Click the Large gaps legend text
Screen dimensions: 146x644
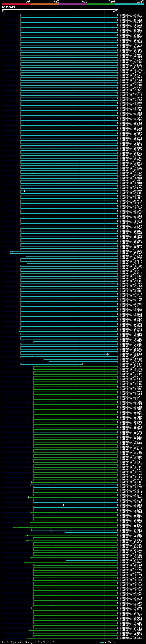point(28,642)
